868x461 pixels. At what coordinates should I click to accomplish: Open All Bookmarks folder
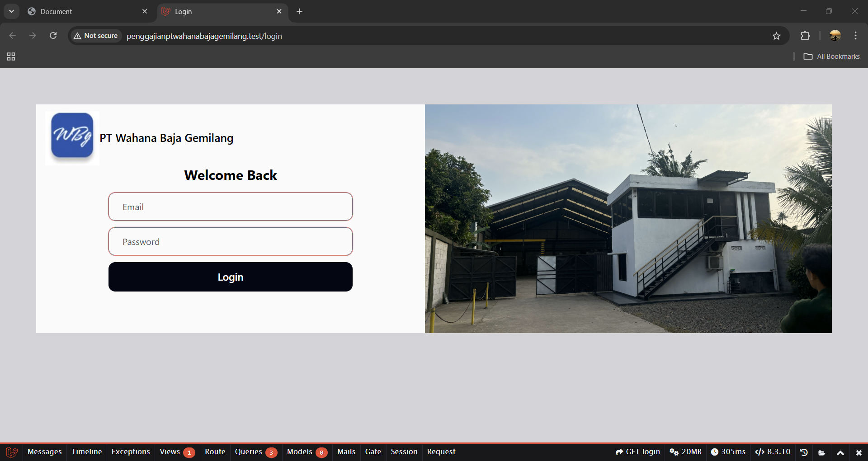[x=832, y=56]
